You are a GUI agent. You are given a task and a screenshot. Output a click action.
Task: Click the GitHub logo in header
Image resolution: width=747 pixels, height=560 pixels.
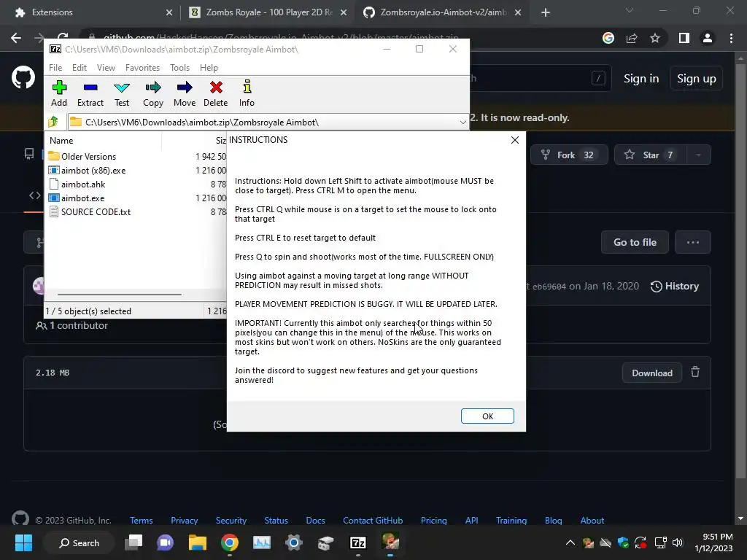23,77
